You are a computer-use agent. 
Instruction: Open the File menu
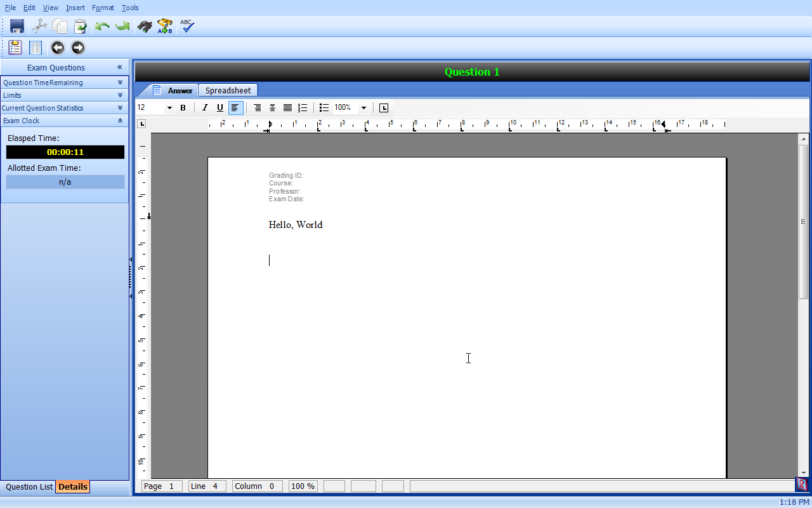click(x=10, y=8)
